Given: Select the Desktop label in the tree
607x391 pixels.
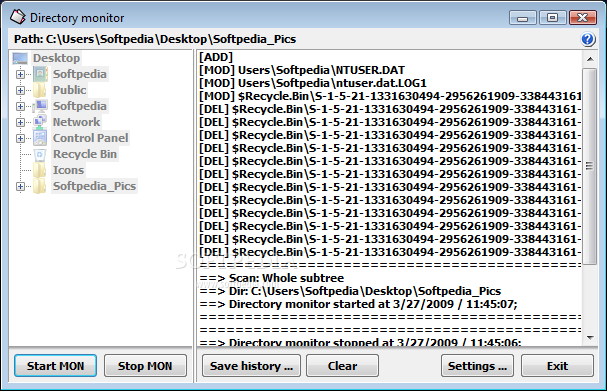Looking at the screenshot, I should tap(57, 58).
